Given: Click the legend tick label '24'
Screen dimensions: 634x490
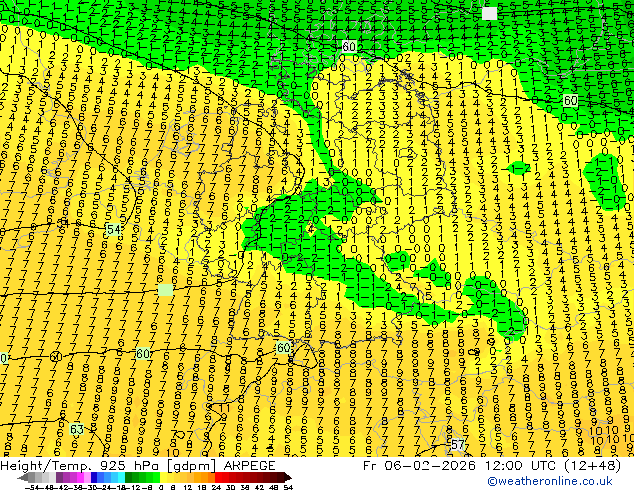Looking at the screenshot, I should [216, 487].
